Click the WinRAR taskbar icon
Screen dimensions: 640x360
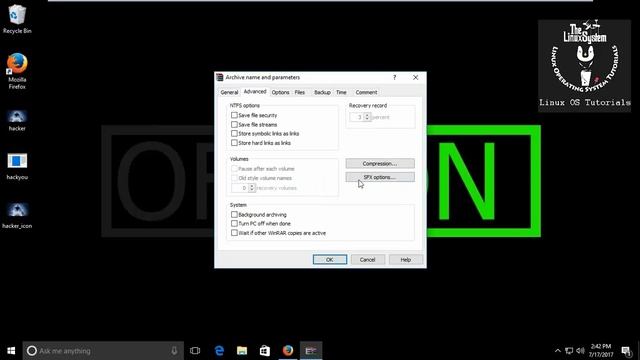click(311, 351)
